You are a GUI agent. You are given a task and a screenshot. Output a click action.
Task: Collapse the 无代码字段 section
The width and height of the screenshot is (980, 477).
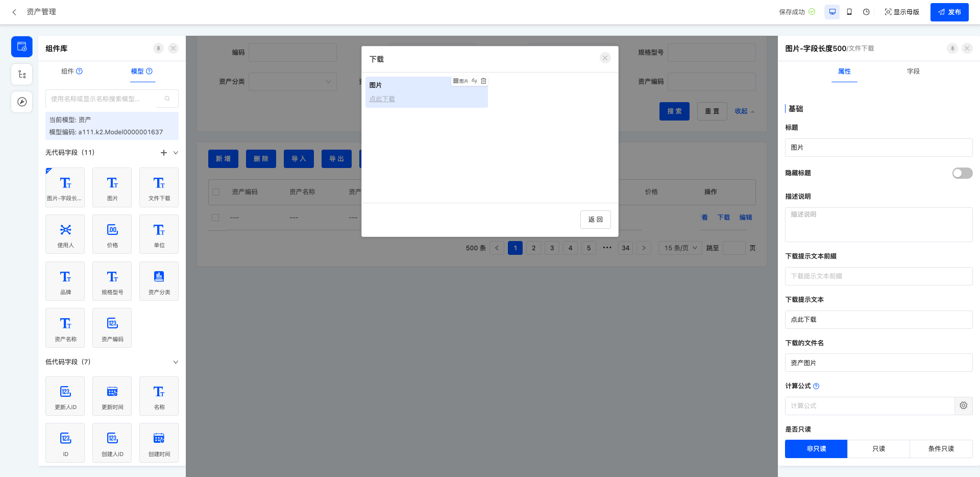(x=176, y=153)
